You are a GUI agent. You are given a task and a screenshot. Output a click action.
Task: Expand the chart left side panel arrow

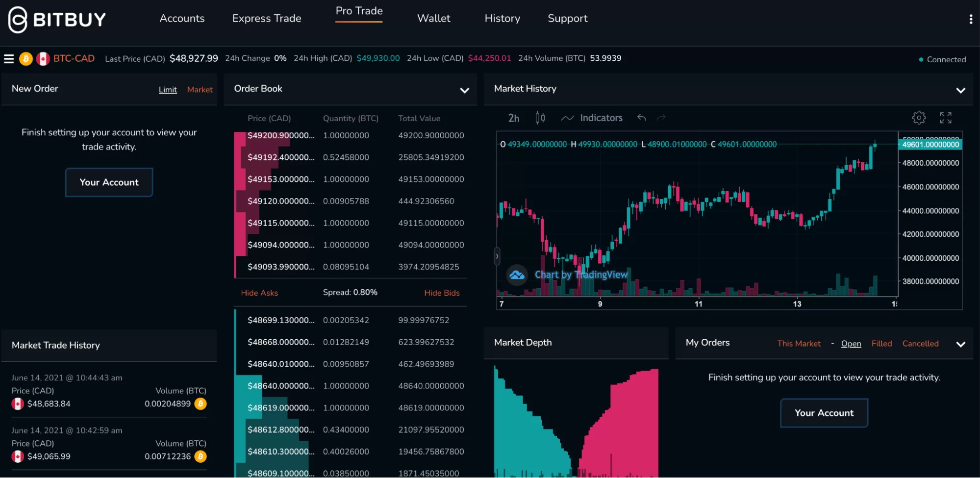click(x=497, y=256)
